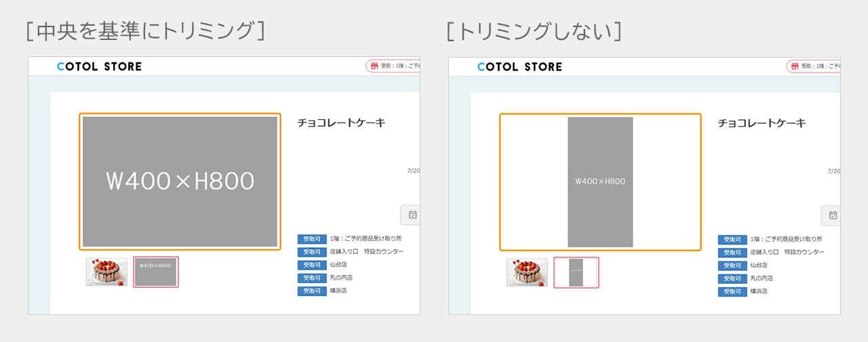868x342 pixels.
Task: Click the 1階：ご予約商品受け取り所 text on the left
Action: (x=366, y=239)
